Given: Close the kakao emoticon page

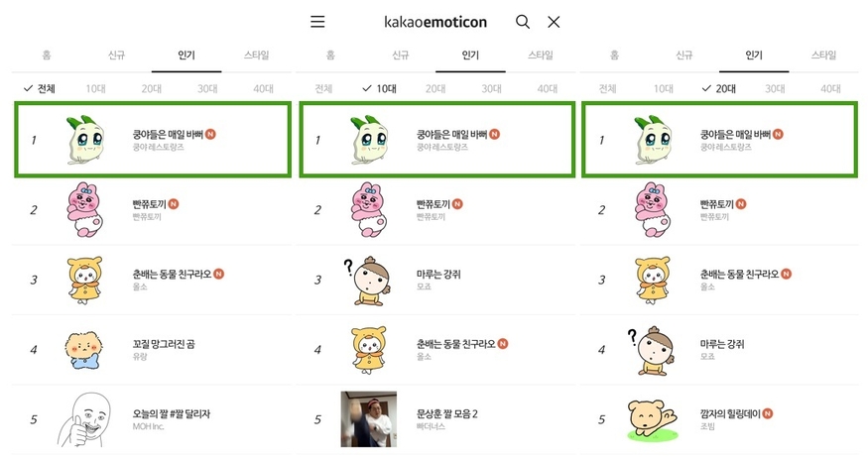Looking at the screenshot, I should [x=554, y=22].
